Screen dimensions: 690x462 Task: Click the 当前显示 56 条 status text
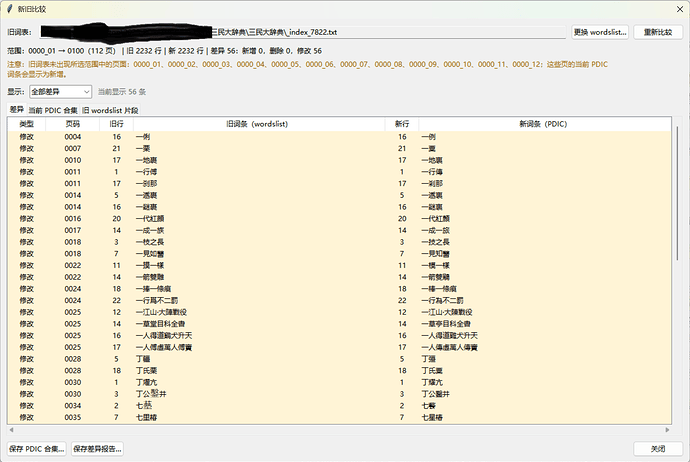122,92
